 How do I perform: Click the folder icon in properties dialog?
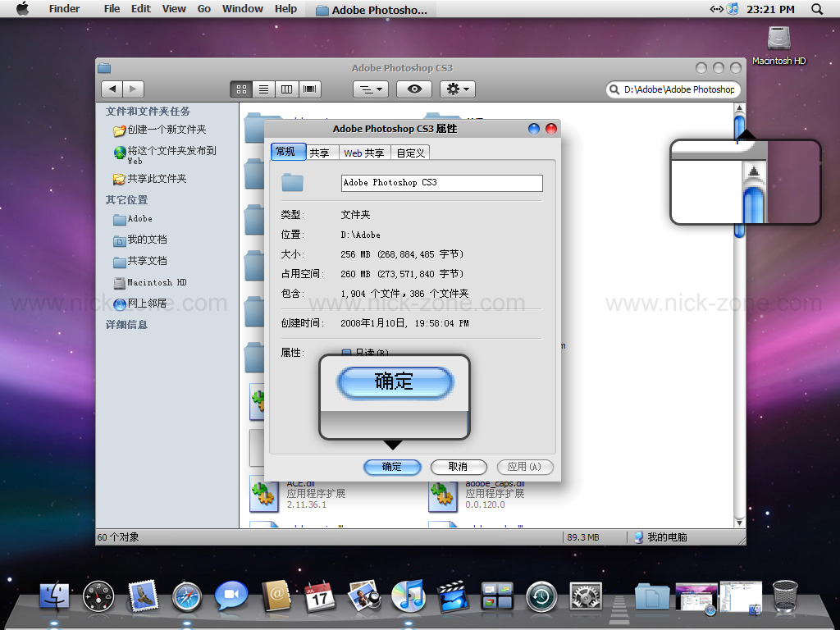point(293,183)
